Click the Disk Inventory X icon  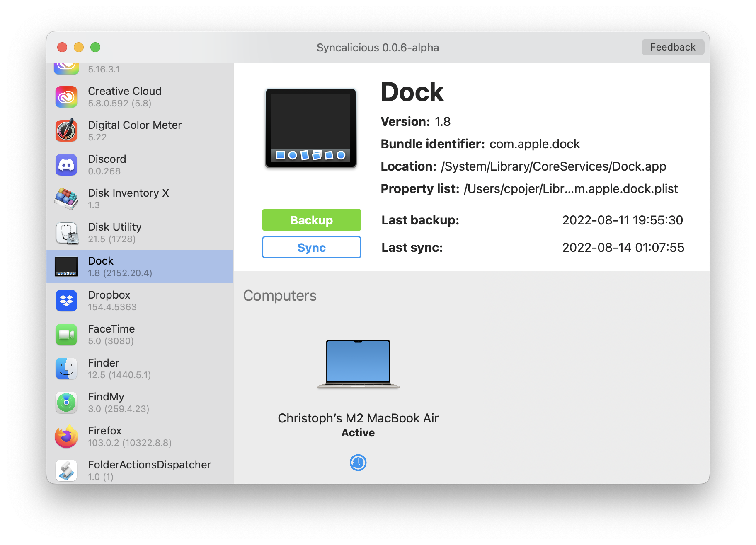click(x=66, y=199)
